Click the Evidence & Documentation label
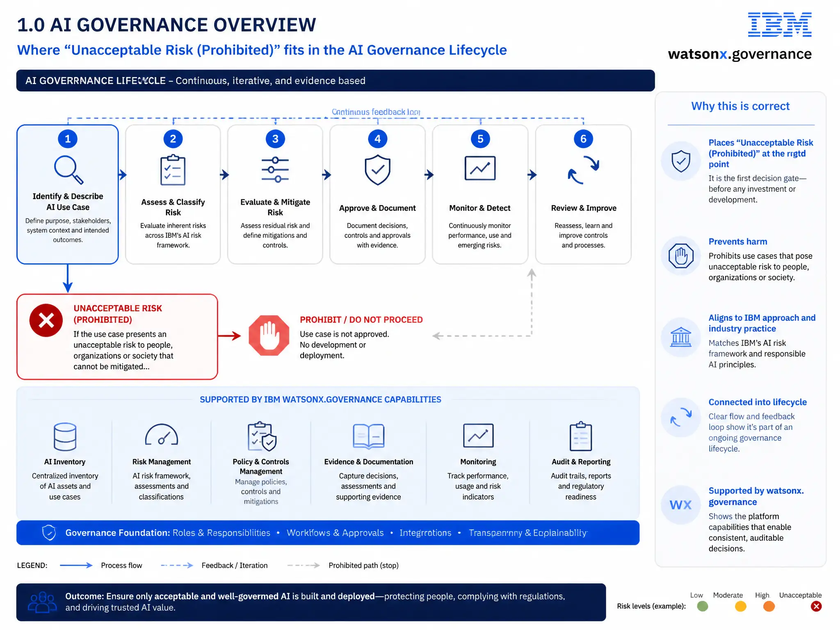 click(368, 462)
